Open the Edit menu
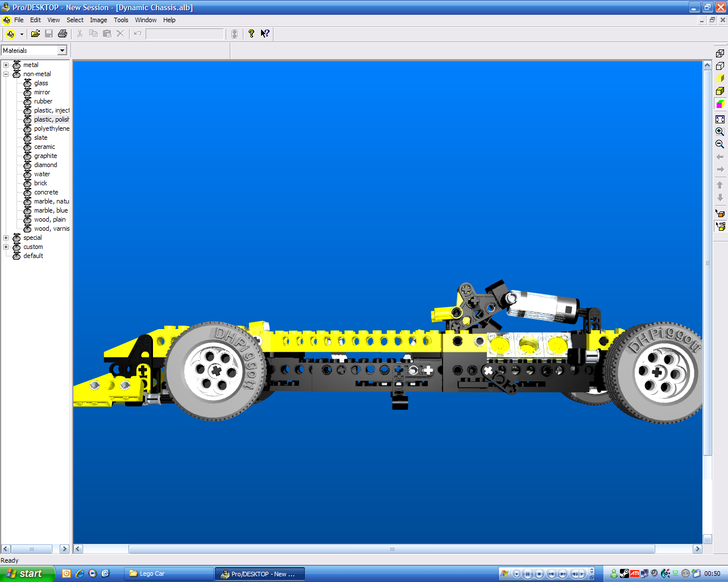728x582 pixels. pyautogui.click(x=35, y=20)
